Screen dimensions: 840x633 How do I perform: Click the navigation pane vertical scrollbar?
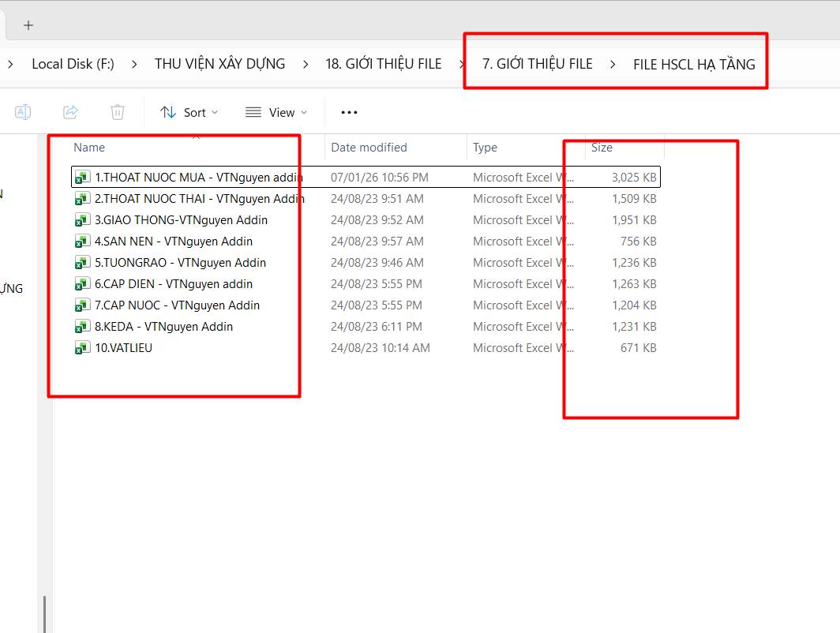pos(44,614)
